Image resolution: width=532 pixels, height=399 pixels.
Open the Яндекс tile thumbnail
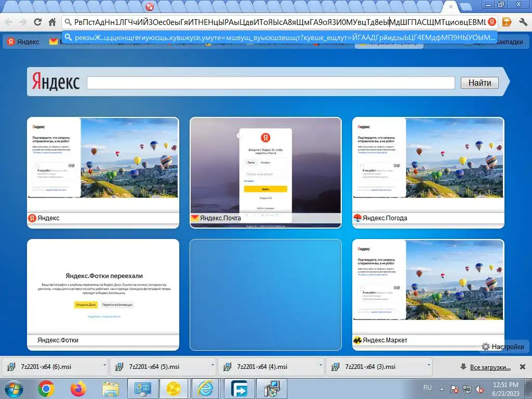[x=103, y=172]
